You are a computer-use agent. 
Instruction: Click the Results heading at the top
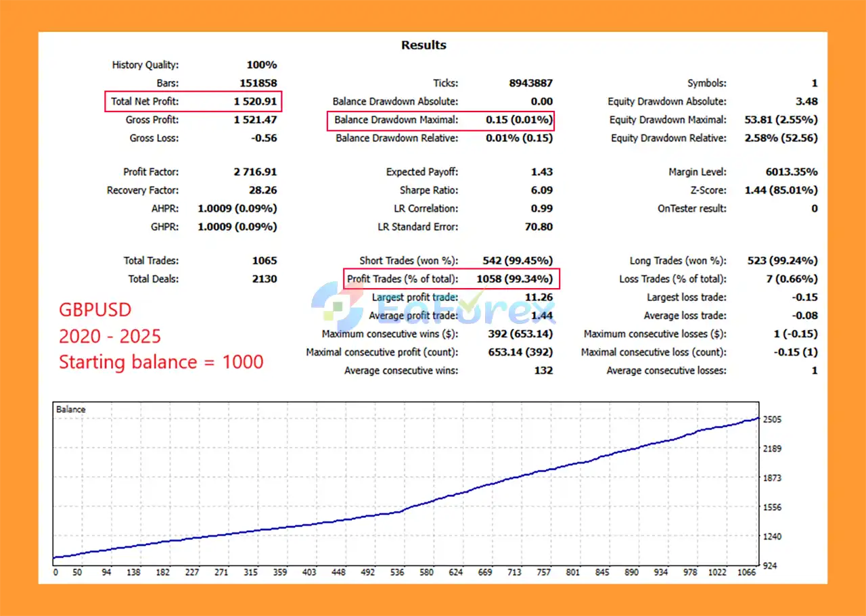pyautogui.click(x=424, y=45)
